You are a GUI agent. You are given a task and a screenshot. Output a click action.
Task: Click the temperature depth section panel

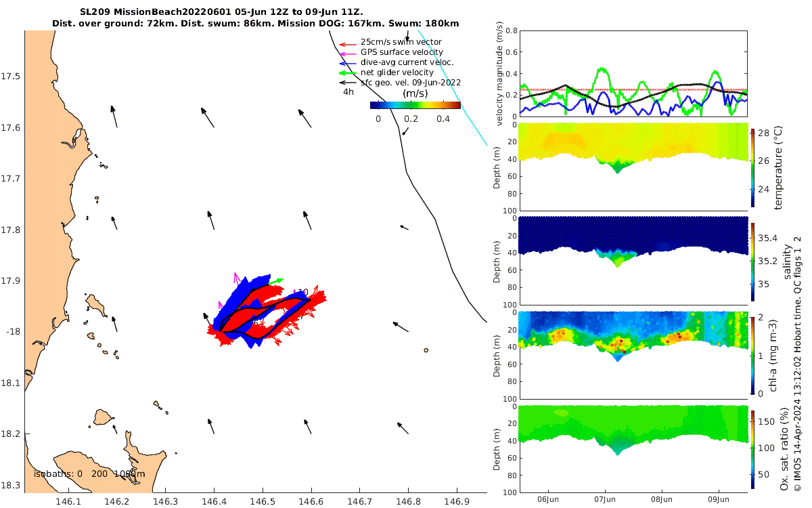[633, 167]
